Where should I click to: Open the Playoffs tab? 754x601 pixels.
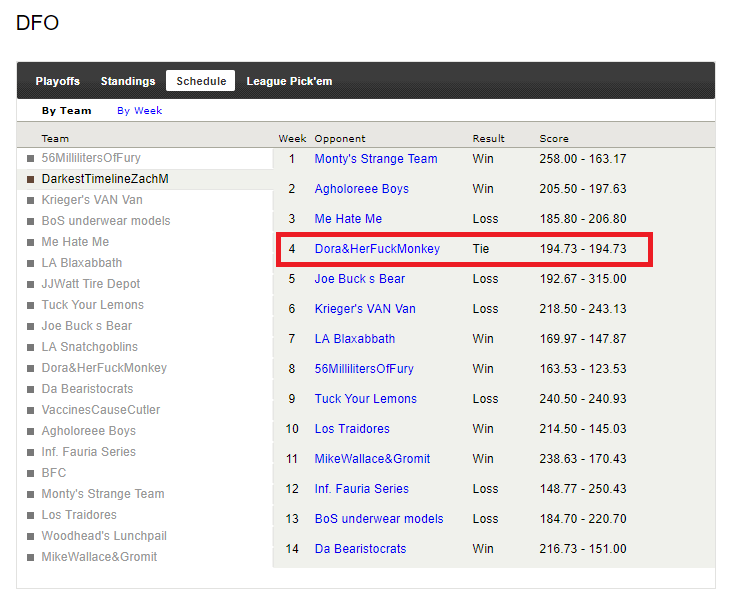coord(58,81)
